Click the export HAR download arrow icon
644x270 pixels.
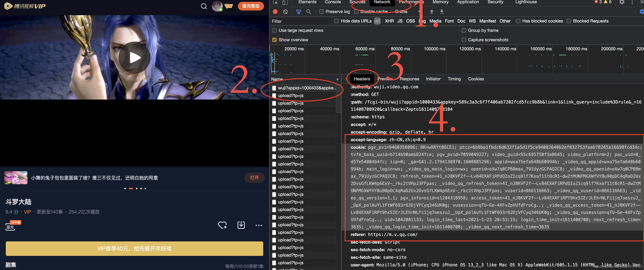tap(442, 12)
